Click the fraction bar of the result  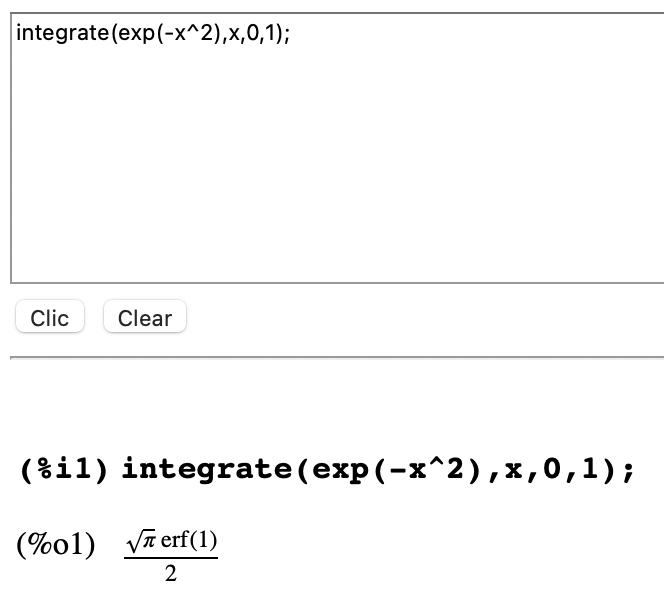point(171,558)
